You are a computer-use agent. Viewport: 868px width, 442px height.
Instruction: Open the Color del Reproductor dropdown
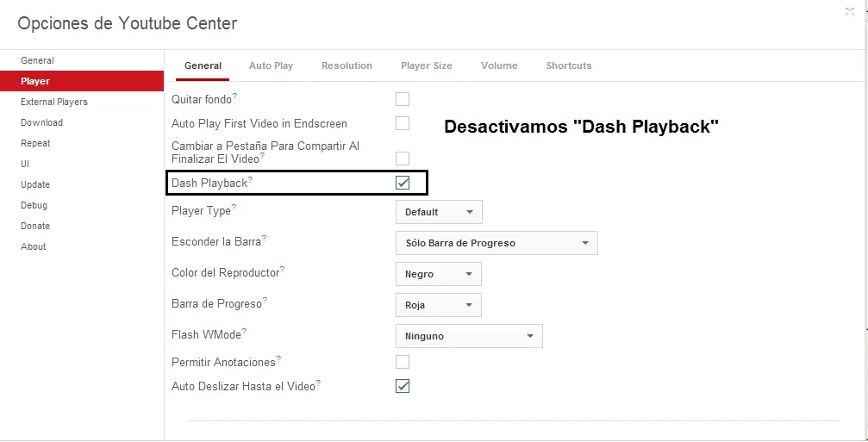439,274
